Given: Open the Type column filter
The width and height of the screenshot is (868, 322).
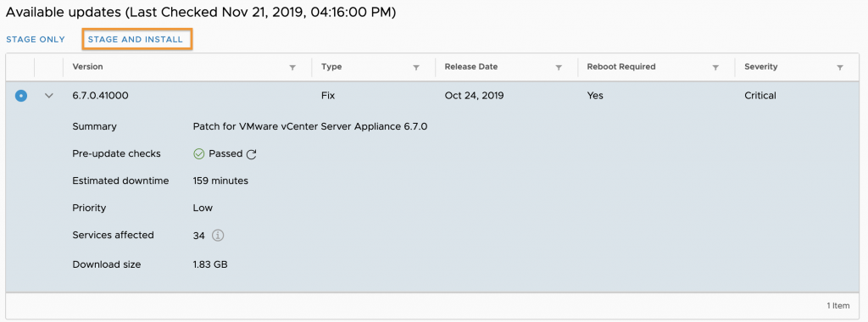Looking at the screenshot, I should click(x=415, y=68).
